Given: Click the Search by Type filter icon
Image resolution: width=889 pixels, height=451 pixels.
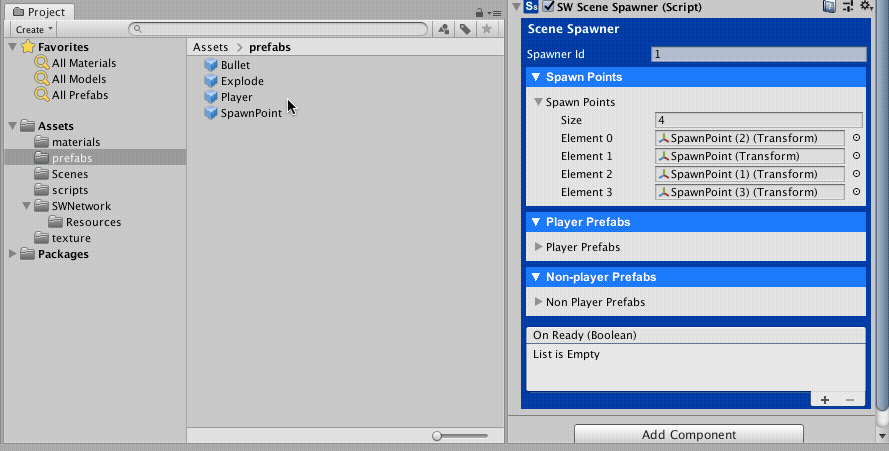Looking at the screenshot, I should pos(444,30).
